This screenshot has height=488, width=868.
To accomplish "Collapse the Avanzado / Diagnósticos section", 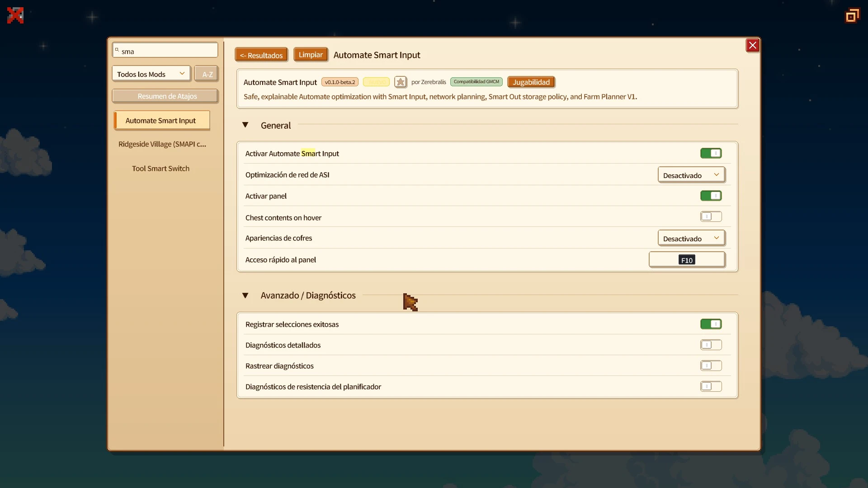I will 245,296.
